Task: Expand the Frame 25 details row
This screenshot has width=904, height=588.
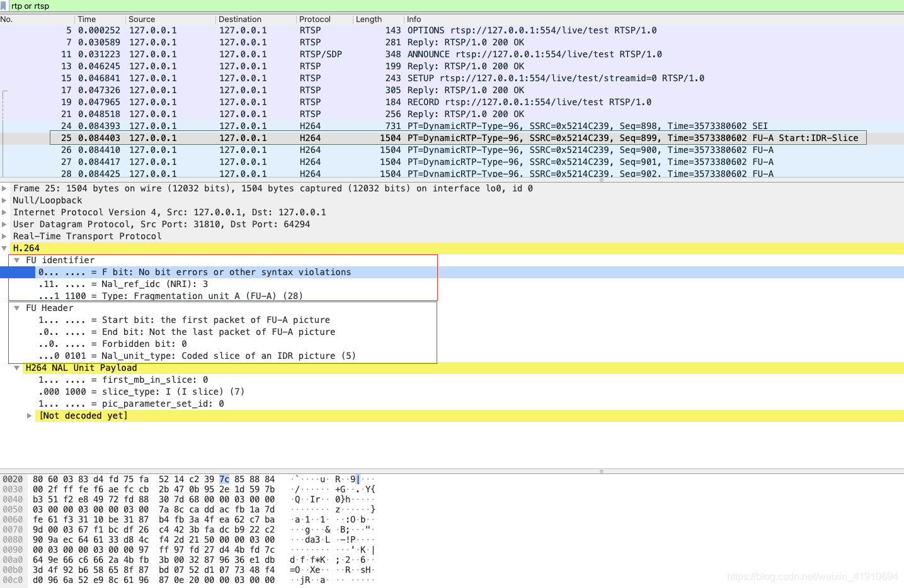Action: [4, 188]
